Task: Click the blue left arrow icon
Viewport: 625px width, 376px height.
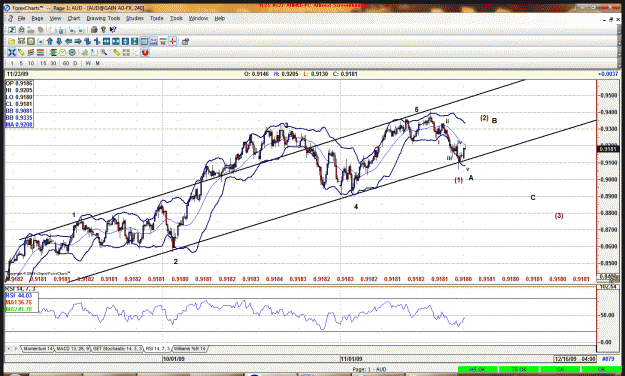Action: coord(69,41)
